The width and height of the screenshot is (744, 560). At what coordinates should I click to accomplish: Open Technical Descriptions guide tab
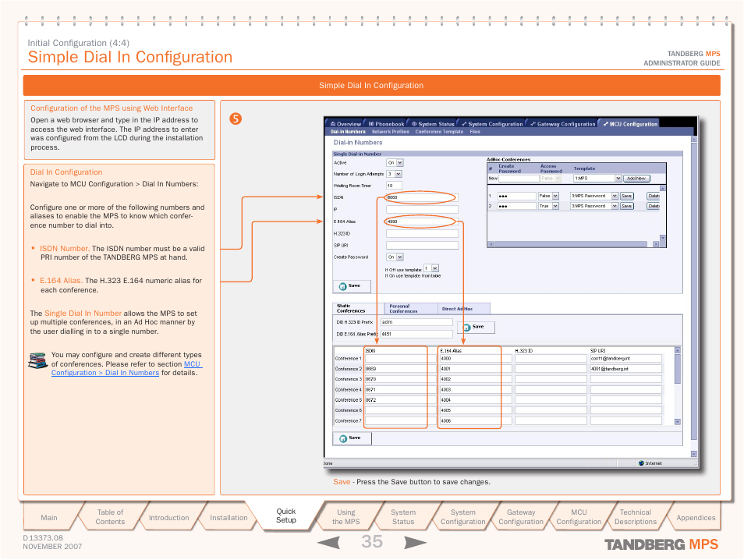point(636,517)
